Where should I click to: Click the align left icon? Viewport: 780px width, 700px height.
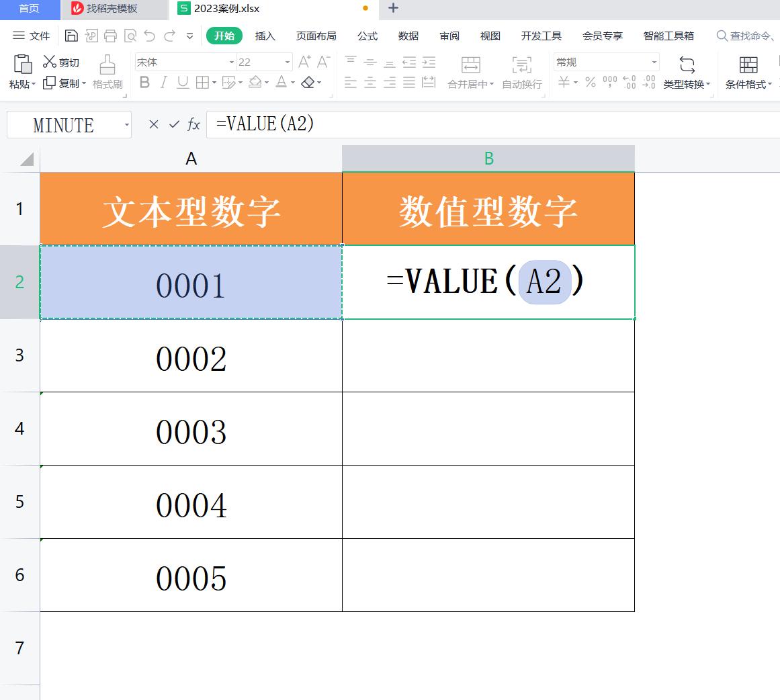(351, 82)
